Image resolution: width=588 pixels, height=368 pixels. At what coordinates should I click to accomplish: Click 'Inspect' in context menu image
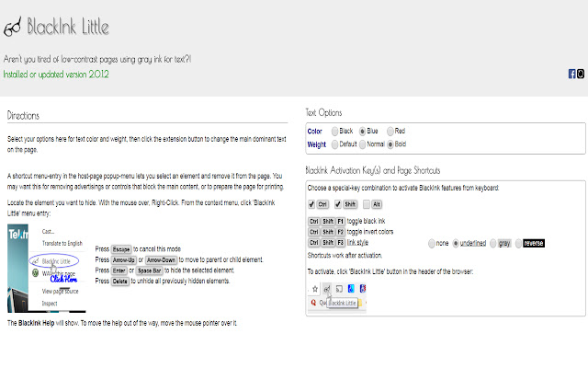(50, 304)
